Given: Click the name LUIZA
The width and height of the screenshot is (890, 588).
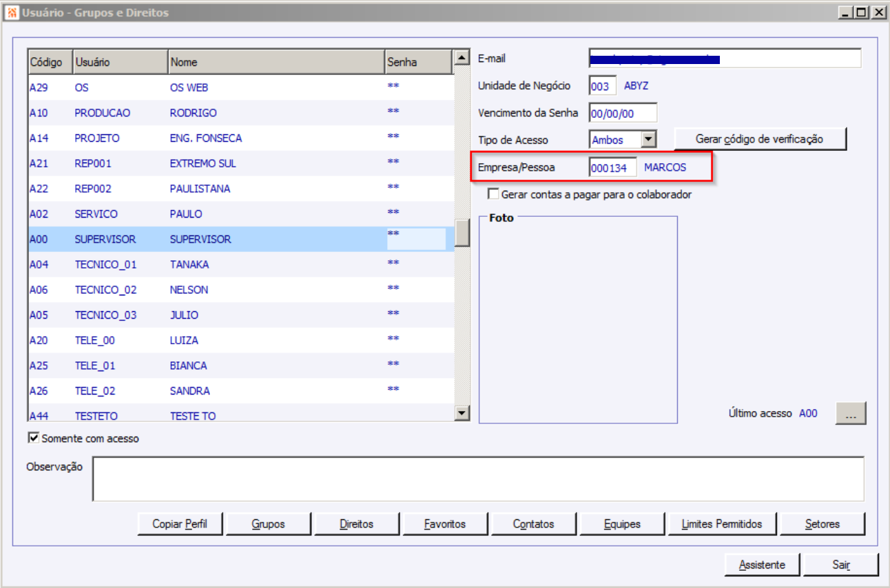Looking at the screenshot, I should [x=184, y=340].
